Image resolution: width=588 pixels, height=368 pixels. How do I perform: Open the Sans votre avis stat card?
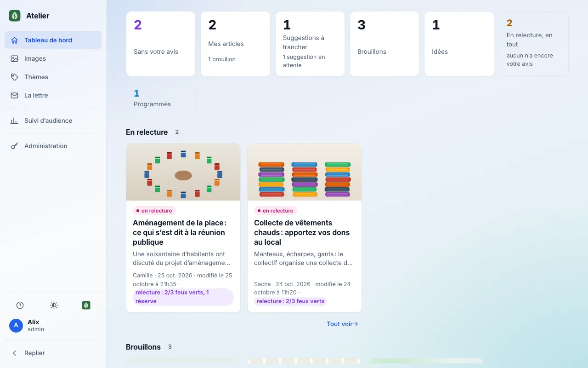161,44
